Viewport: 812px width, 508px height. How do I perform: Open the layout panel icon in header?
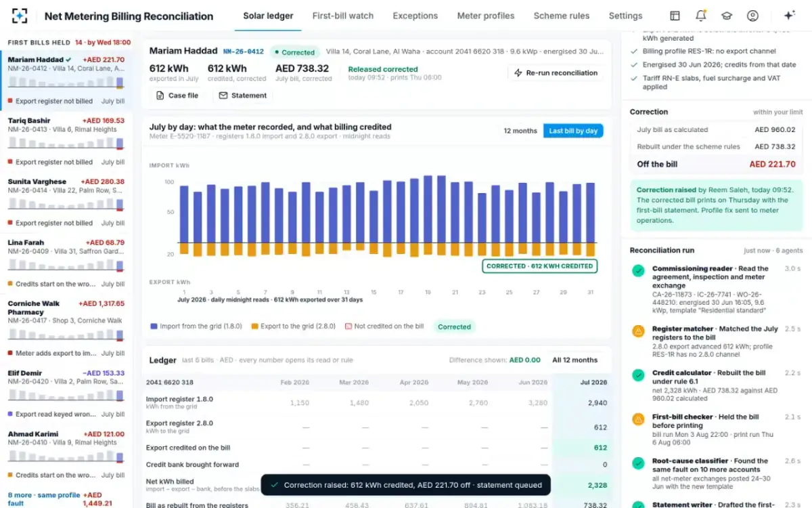pyautogui.click(x=675, y=16)
